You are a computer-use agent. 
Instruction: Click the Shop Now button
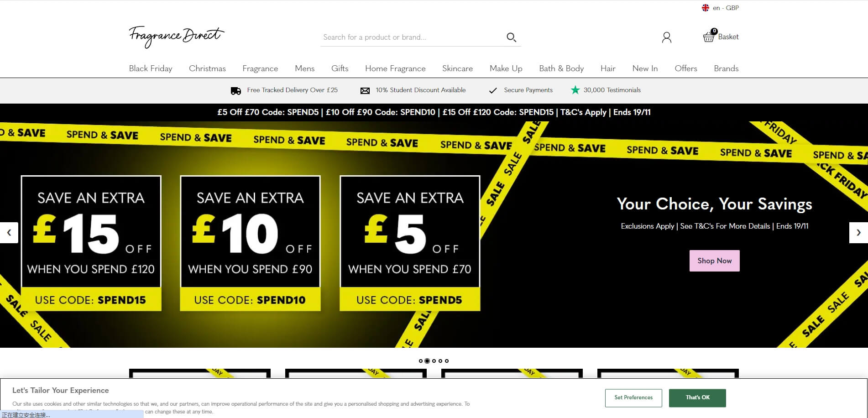[x=714, y=261]
